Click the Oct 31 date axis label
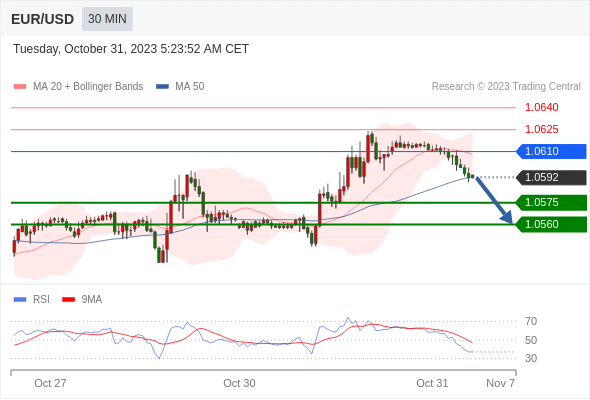This screenshot has width=590, height=400. tap(432, 383)
